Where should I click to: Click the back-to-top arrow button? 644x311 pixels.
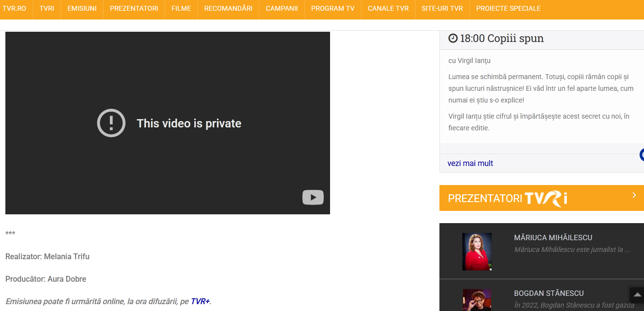[x=637, y=295]
